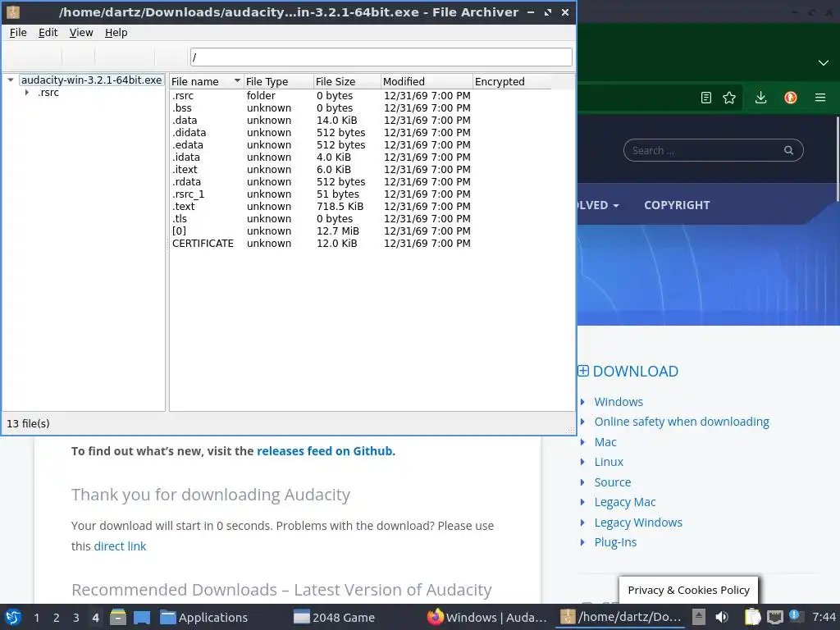Open the Legacy Mac link

coord(624,502)
